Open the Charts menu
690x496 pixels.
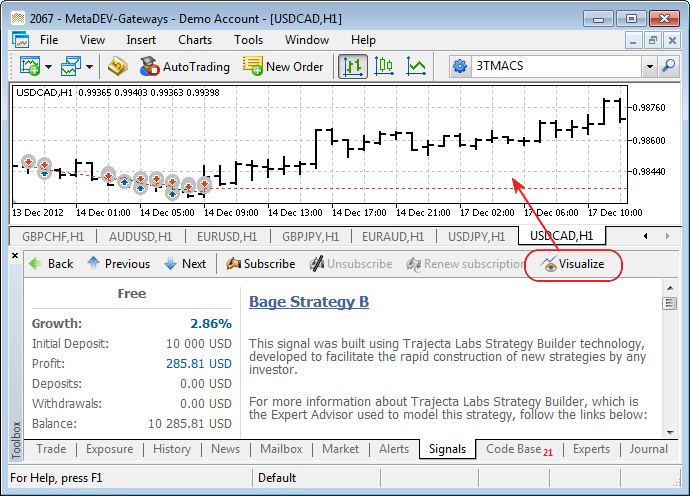tap(195, 40)
